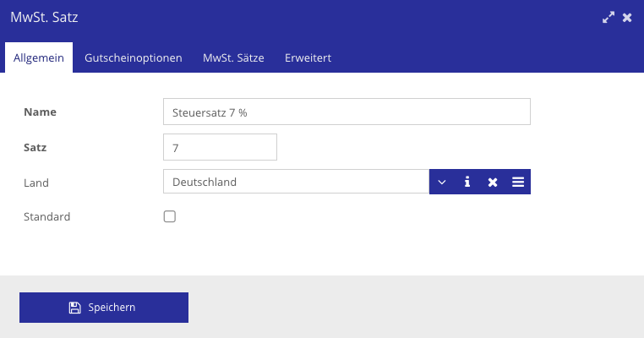Click the Land field label
This screenshot has height=338, width=644.
(x=36, y=183)
